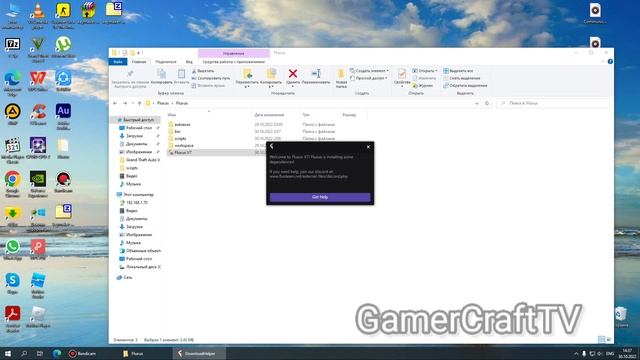Viewport: 640px width, 360px height.
Task: Refresh the Explorer folder view
Action: tap(487, 103)
